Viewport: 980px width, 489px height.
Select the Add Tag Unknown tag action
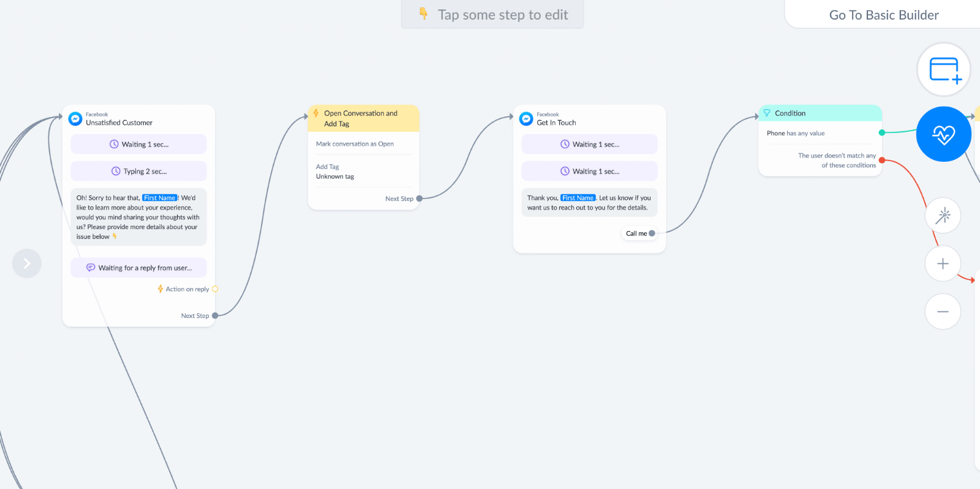(364, 172)
